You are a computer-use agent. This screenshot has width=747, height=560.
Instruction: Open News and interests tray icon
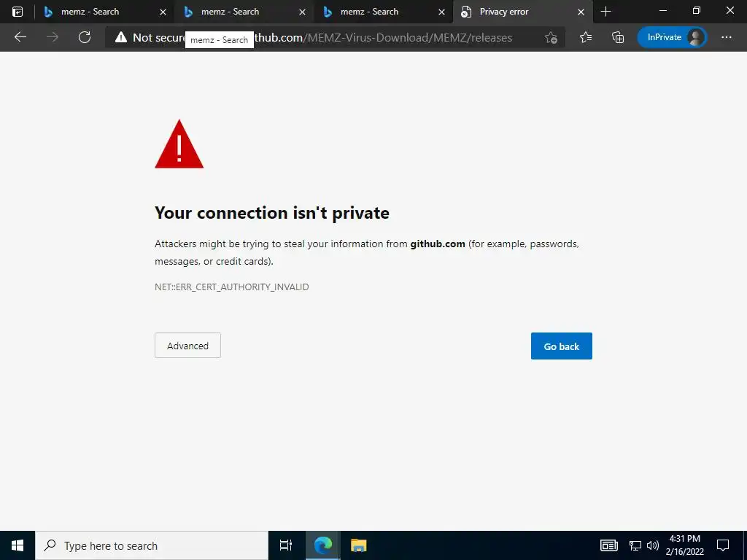609,545
